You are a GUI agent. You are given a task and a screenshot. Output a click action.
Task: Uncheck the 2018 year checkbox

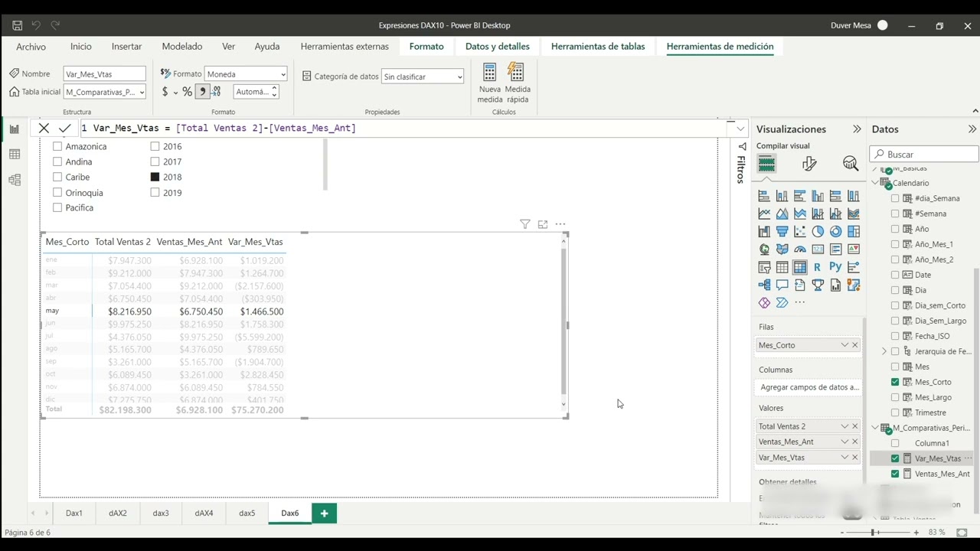pyautogui.click(x=155, y=177)
